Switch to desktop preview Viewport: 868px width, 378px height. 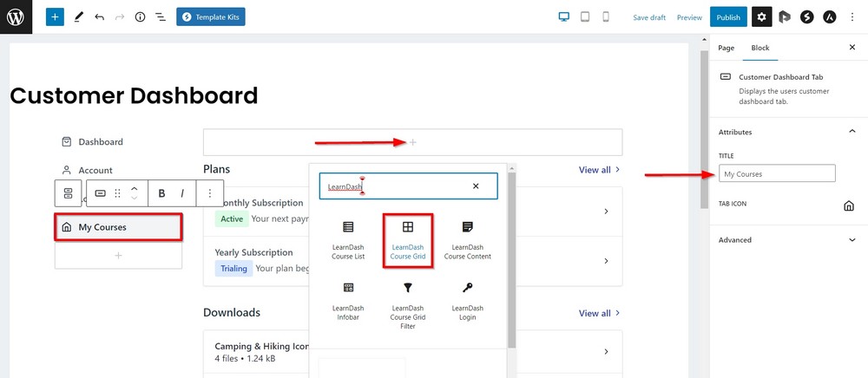563,17
